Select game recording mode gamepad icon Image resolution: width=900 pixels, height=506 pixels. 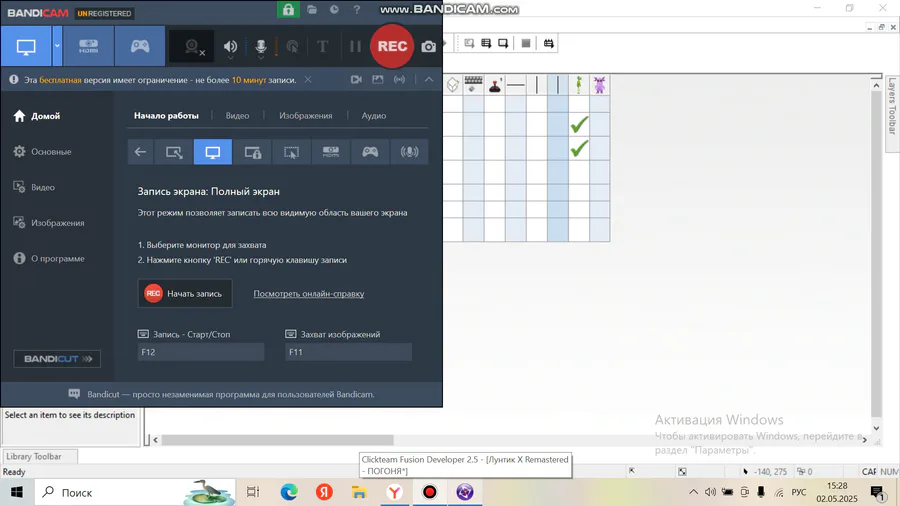click(x=139, y=46)
